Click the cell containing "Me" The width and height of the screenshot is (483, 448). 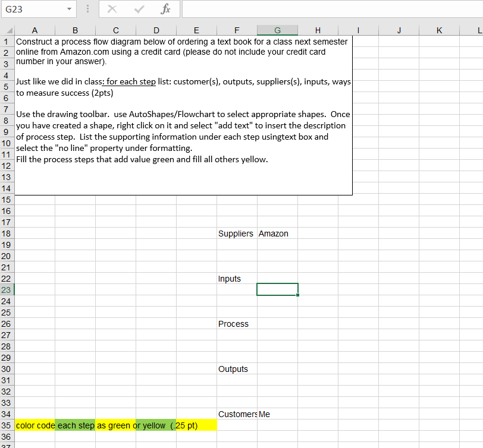coord(277,414)
